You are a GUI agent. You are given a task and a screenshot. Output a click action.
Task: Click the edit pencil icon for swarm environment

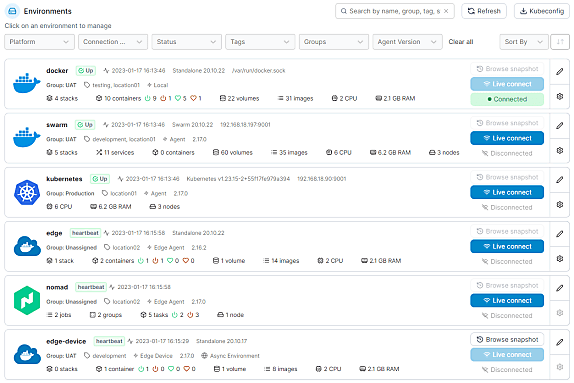pos(559,126)
